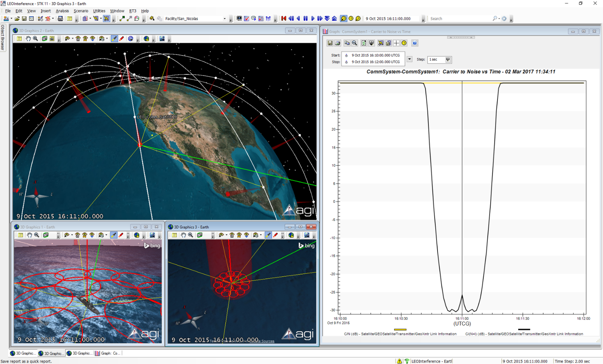Image resolution: width=603 pixels, height=364 pixels.
Task: Click red pencil icon in 3D Graphics 2
Action: coord(122,39)
